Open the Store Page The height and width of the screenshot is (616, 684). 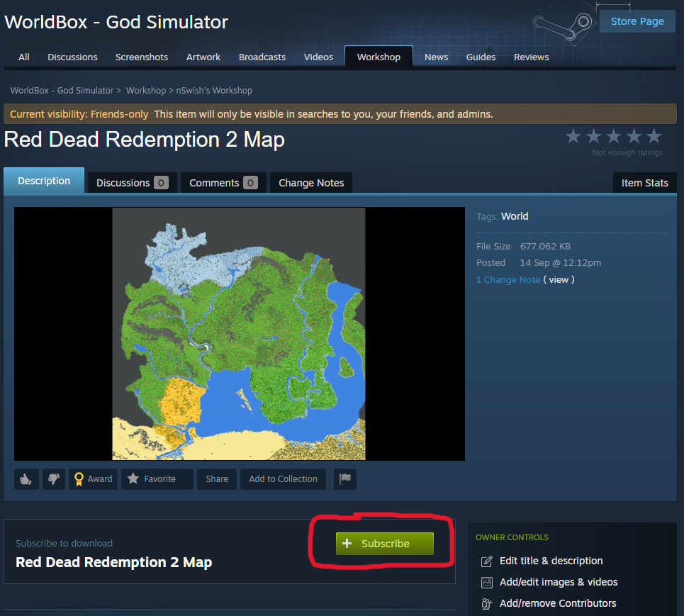(637, 21)
